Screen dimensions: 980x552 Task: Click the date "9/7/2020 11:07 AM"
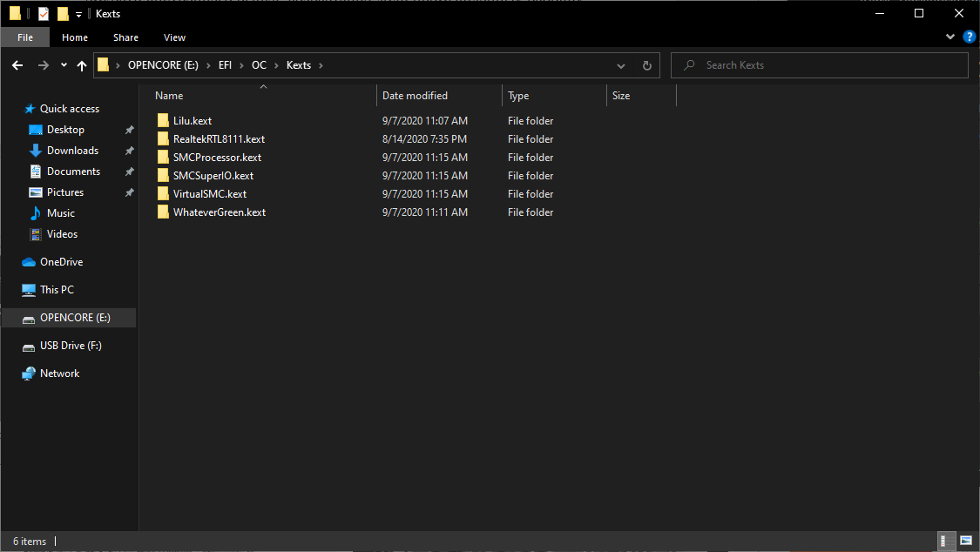(x=425, y=121)
